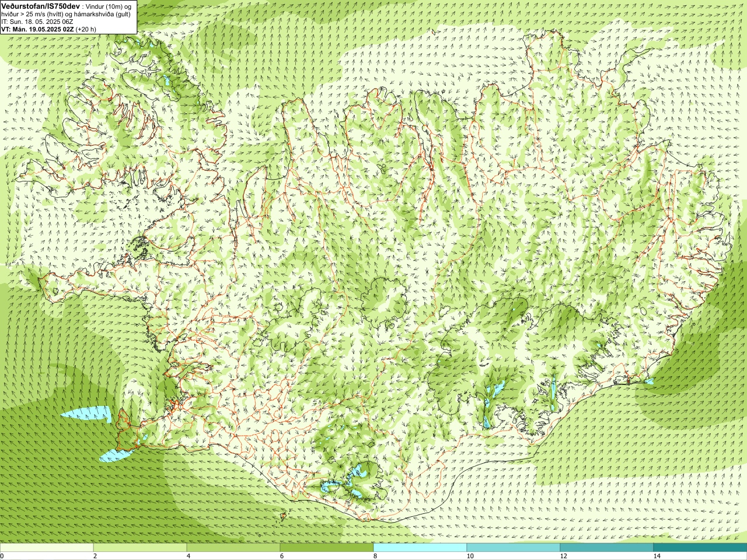This screenshot has height=560, width=747.
Task: Click the 'Vindur (10m) og' label
Action: click(x=109, y=6)
